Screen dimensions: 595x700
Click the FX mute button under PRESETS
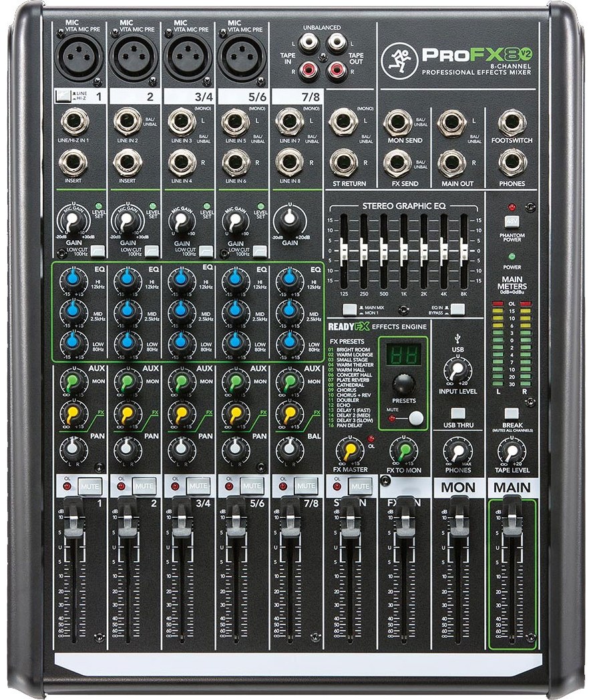coord(417,418)
